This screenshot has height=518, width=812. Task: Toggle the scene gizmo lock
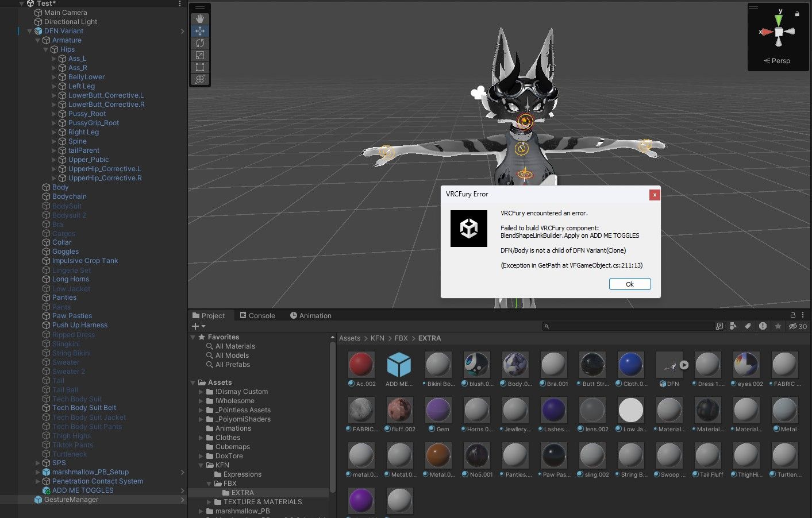point(797,13)
